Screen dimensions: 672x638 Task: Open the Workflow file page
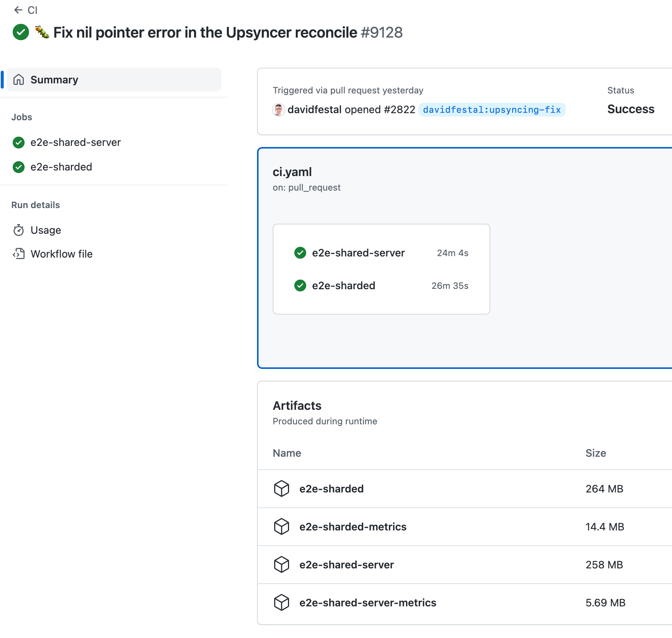click(61, 254)
